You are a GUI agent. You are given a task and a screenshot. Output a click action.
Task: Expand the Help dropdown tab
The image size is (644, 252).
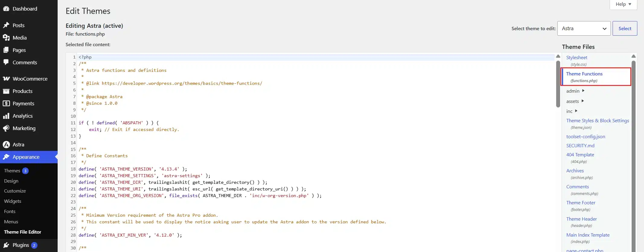pos(623,4)
